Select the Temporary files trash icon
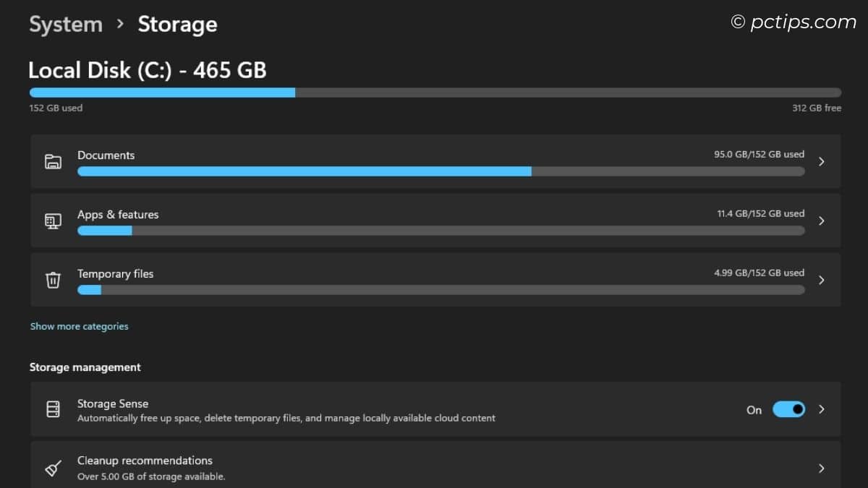868x488 pixels. click(x=53, y=280)
